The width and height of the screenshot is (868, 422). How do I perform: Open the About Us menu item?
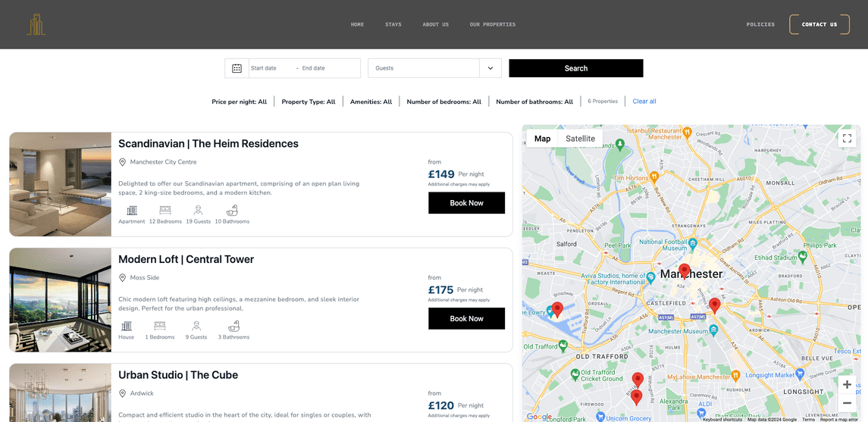pos(436,24)
